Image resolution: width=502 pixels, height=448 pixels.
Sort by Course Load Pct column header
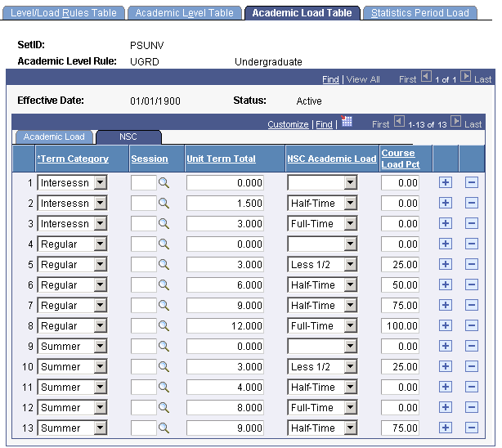[400, 159]
